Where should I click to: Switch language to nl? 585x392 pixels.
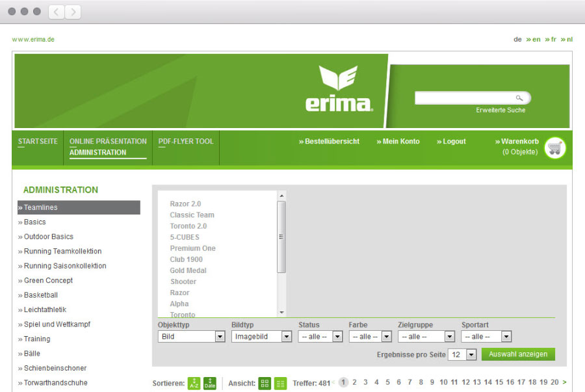pos(567,39)
